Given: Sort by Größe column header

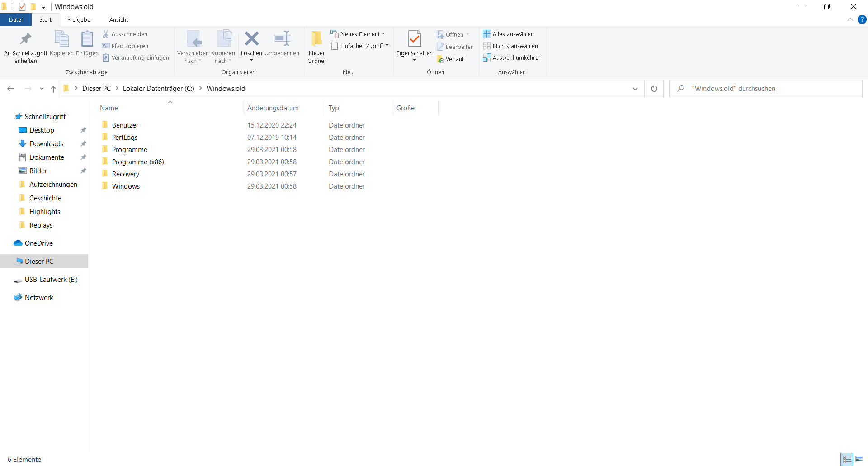Looking at the screenshot, I should tap(415, 108).
